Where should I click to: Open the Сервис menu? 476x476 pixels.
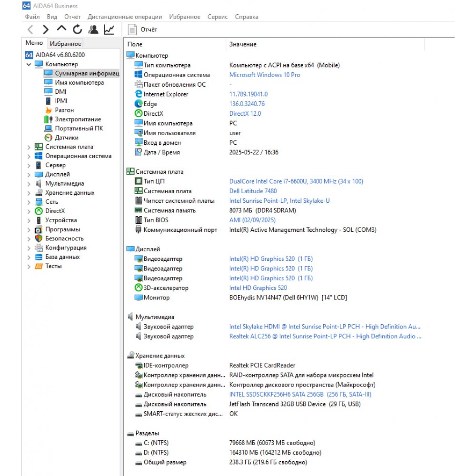[218, 17]
